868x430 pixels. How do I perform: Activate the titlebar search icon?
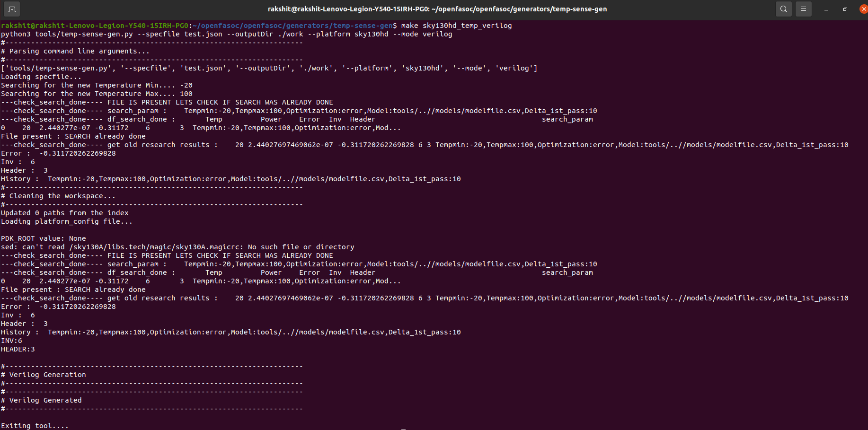[783, 9]
